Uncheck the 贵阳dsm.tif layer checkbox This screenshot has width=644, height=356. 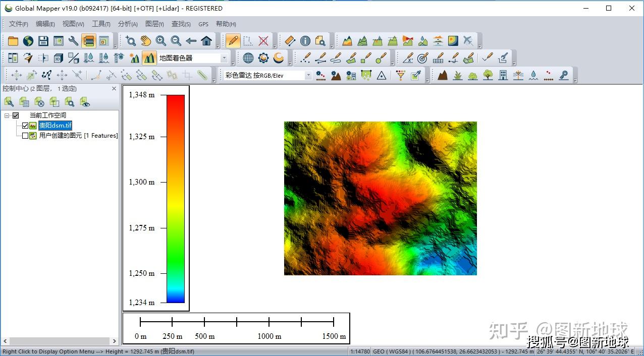click(x=25, y=126)
